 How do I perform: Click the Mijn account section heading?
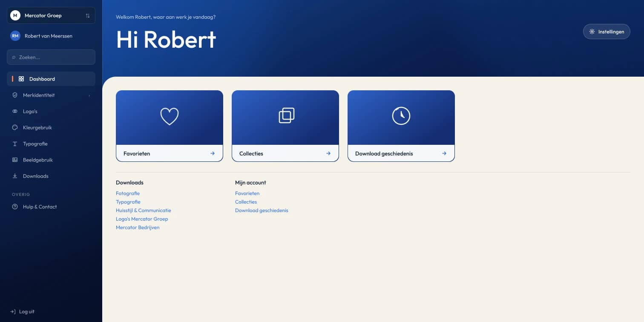250,182
